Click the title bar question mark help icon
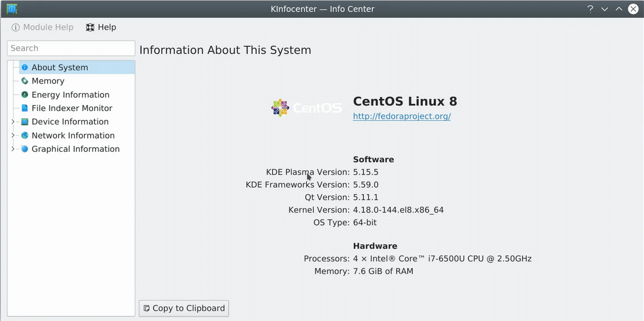Screen dimensions: 644x321 coord(590,9)
